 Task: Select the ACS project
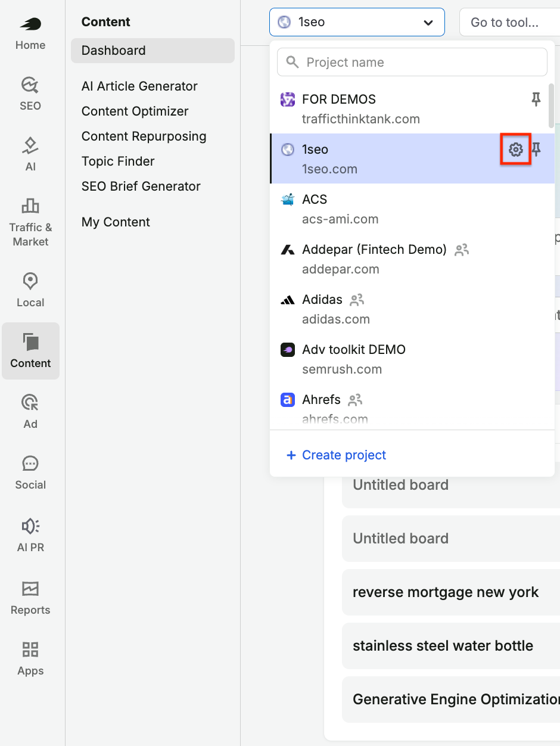tap(412, 209)
